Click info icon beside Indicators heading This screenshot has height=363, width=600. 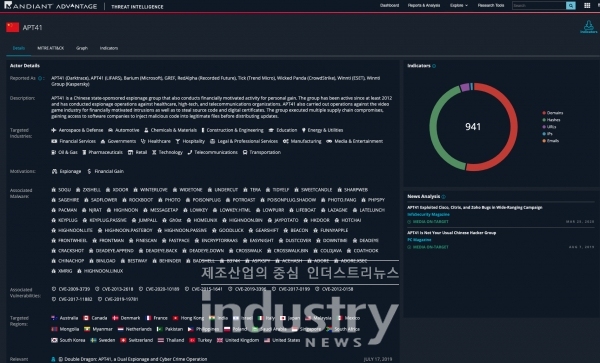(434, 66)
